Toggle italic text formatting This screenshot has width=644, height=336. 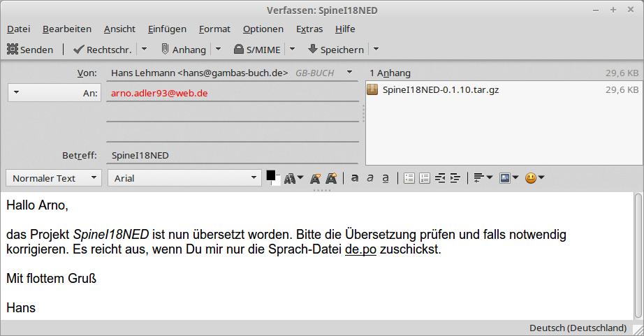tap(370, 178)
